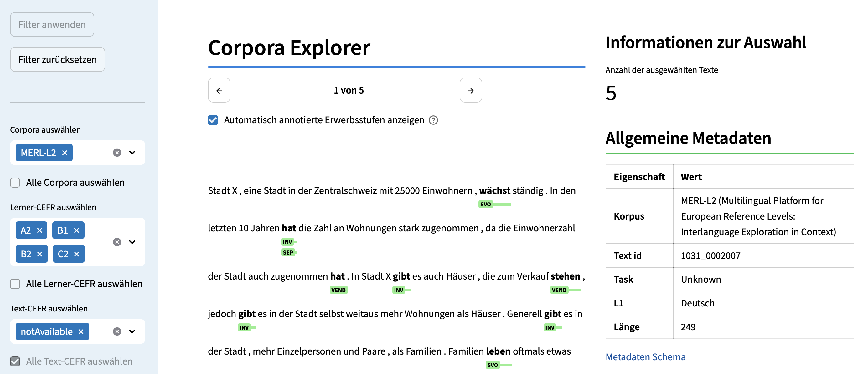Check Alle Lerner-CEFR auswählen
The image size is (868, 374).
click(x=15, y=284)
